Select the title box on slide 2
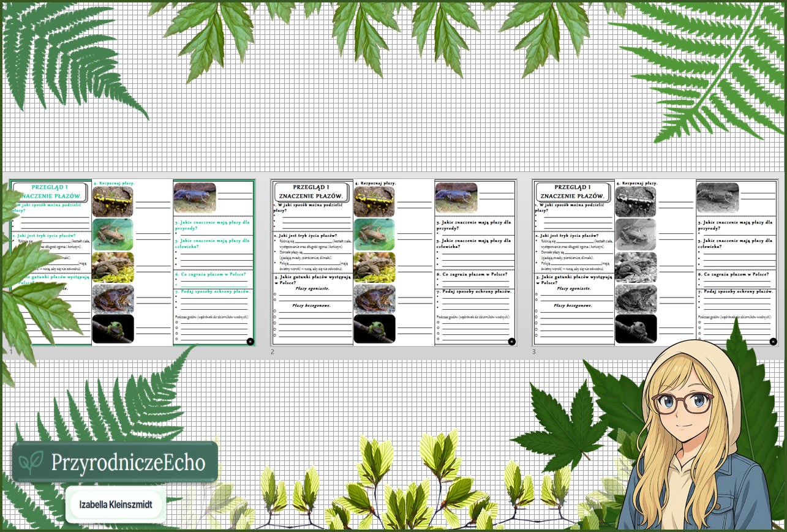The image size is (787, 532). point(312,192)
